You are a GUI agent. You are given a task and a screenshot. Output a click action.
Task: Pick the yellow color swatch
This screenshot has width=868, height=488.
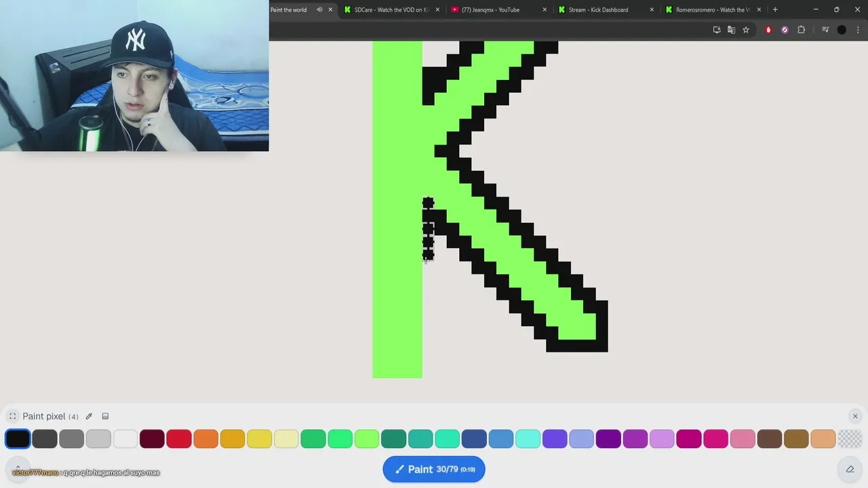260,439
